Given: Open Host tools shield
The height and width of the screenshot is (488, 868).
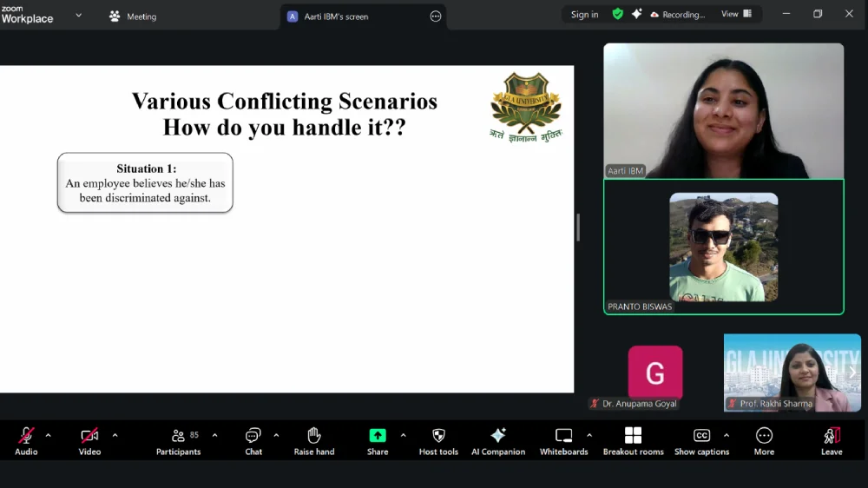Looking at the screenshot, I should click(x=438, y=440).
